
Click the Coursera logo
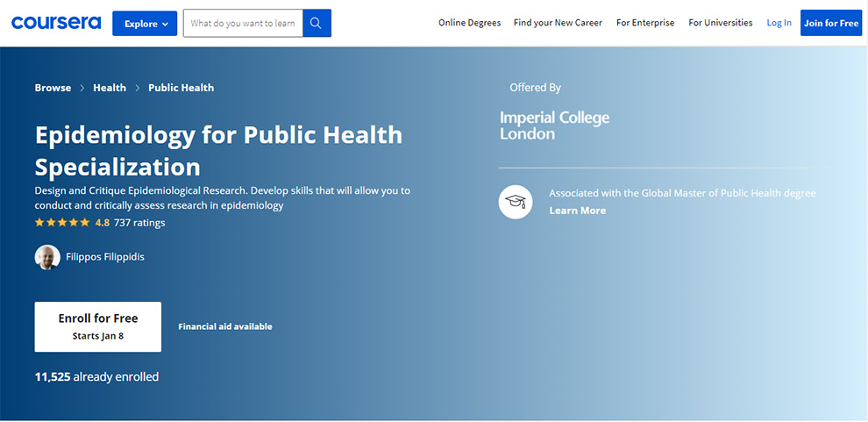tap(56, 23)
